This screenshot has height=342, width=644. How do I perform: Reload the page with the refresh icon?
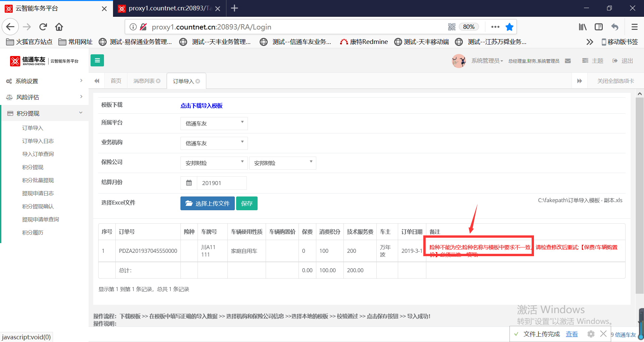(43, 27)
